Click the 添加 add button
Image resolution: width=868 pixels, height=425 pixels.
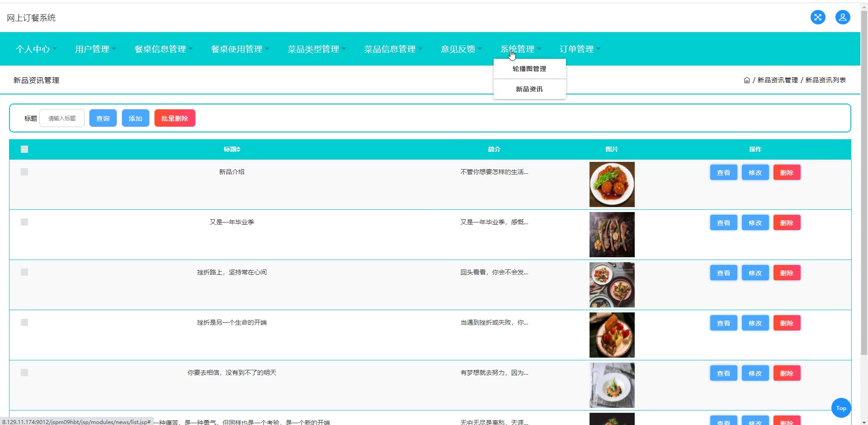point(136,118)
